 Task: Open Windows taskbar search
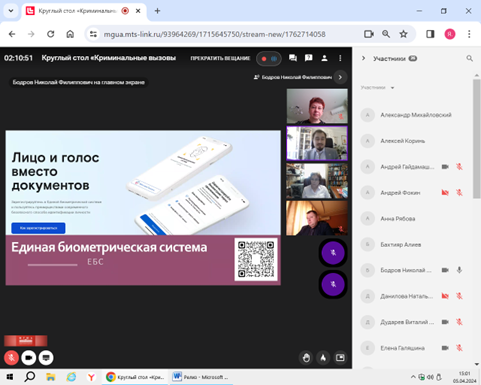30,377
